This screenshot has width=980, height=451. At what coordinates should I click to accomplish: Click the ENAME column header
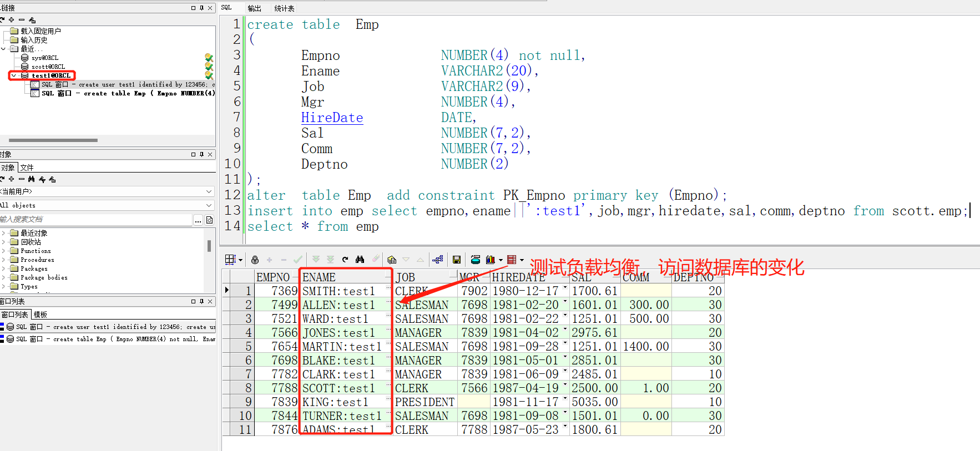(346, 277)
